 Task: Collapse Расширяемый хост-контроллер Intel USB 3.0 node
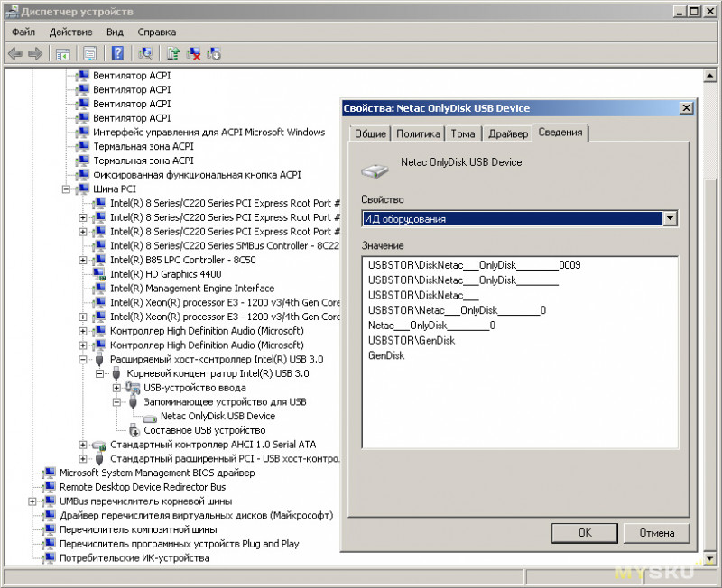[83, 359]
